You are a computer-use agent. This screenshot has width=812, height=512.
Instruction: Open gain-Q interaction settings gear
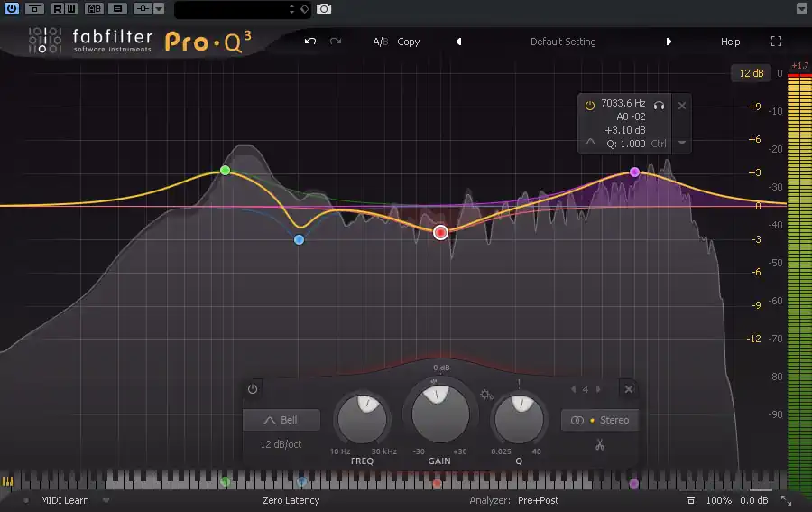pyautogui.click(x=486, y=395)
